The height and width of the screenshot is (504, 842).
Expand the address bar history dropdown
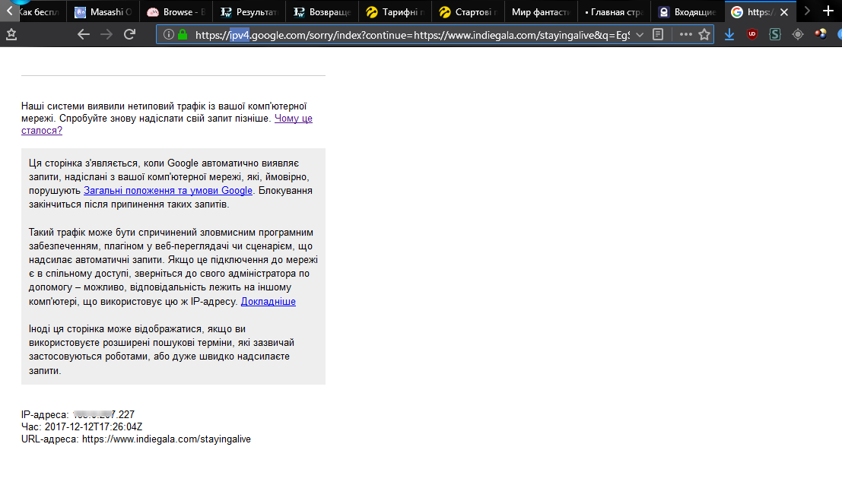pyautogui.click(x=639, y=35)
